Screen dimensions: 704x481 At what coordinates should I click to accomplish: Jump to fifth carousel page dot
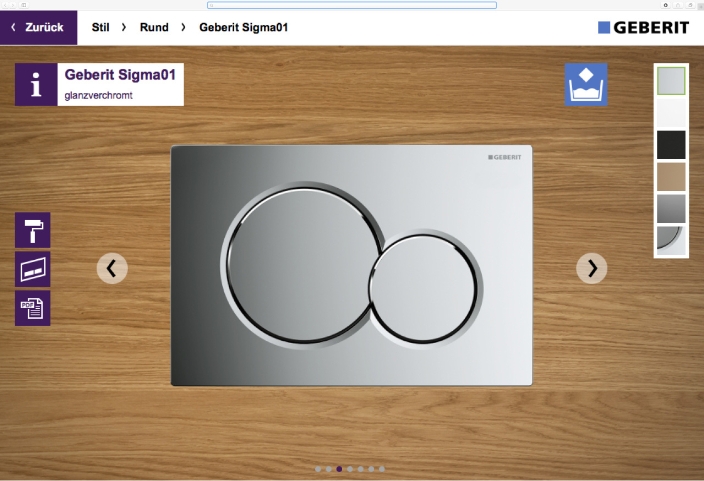(361, 469)
